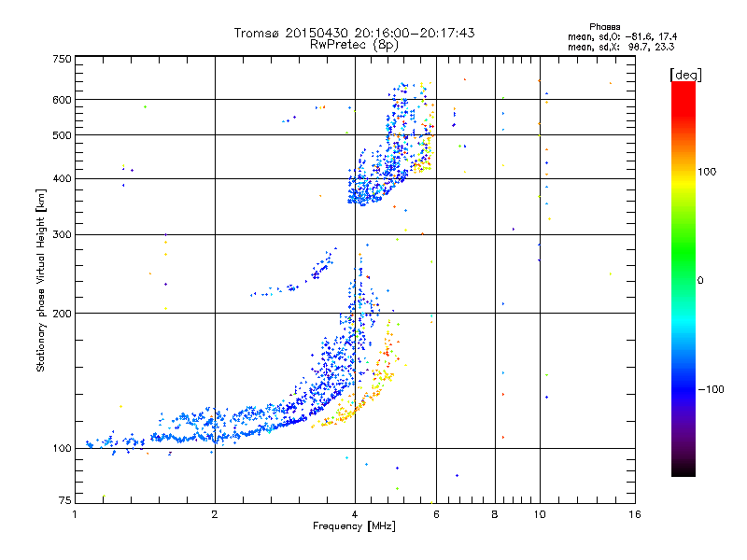Click the colorbar '0' tick label

pyautogui.click(x=700, y=281)
